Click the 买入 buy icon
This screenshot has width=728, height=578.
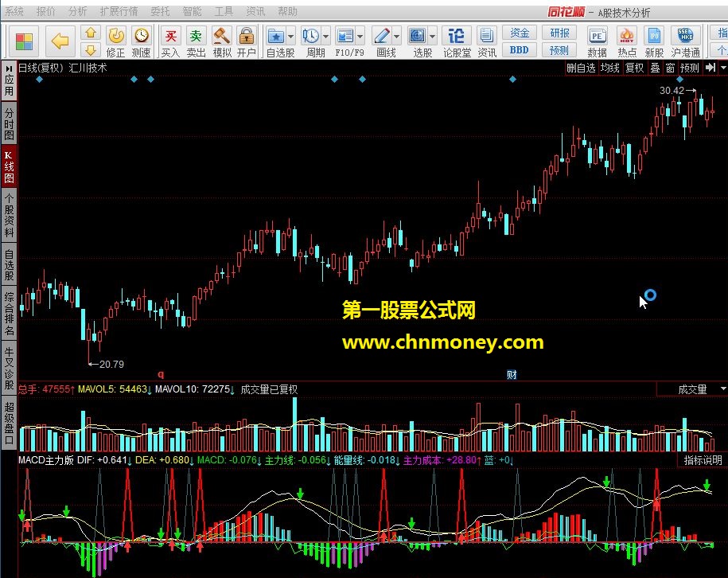(170, 42)
